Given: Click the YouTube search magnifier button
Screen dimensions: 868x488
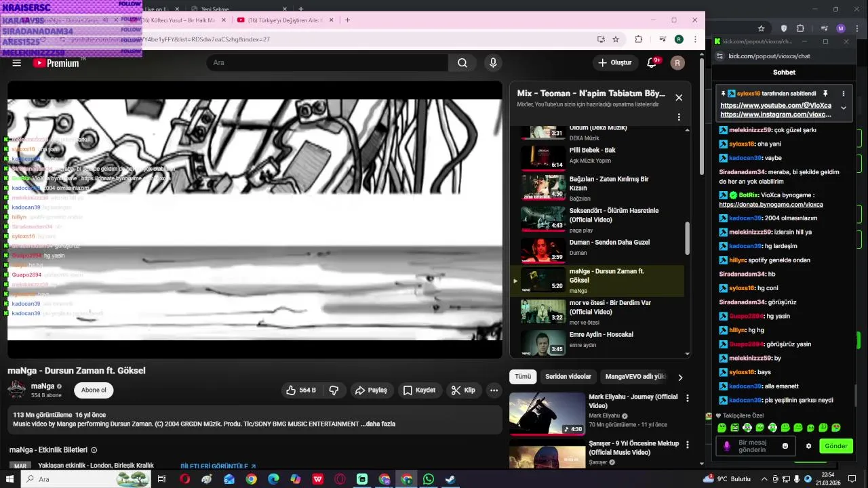Looking at the screenshot, I should click(x=462, y=63).
